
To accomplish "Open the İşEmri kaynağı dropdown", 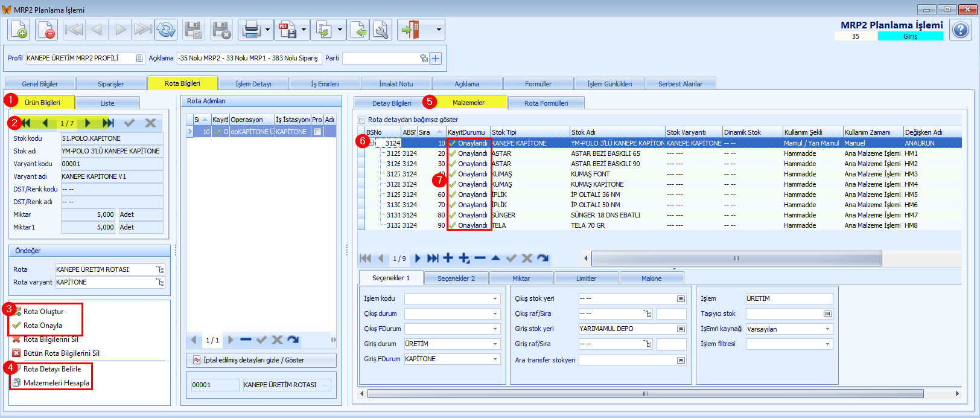I will click(827, 329).
